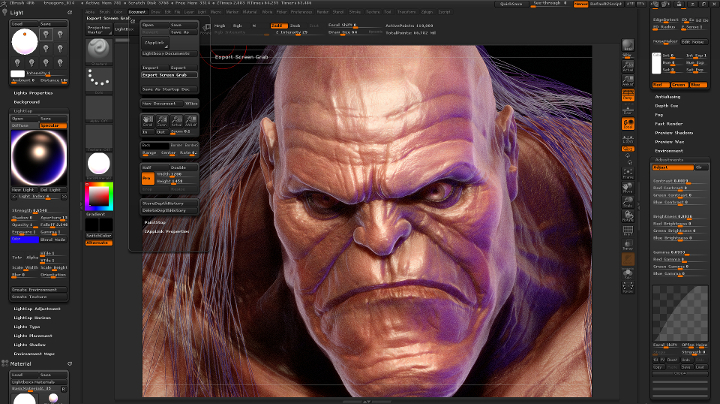Expand the Antialiasing render section
This screenshot has height=404, width=720.
[x=668, y=97]
